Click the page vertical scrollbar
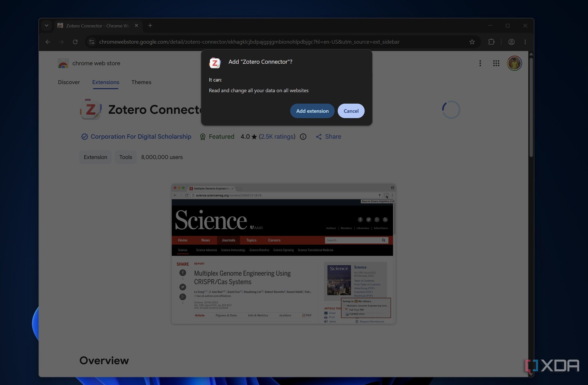Screen dimensions: 588x385 [x=531, y=107]
